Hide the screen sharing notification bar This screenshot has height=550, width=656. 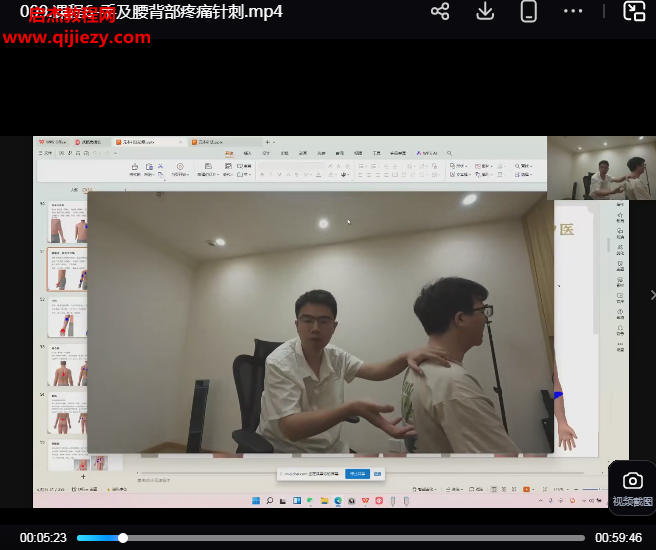(x=377, y=474)
